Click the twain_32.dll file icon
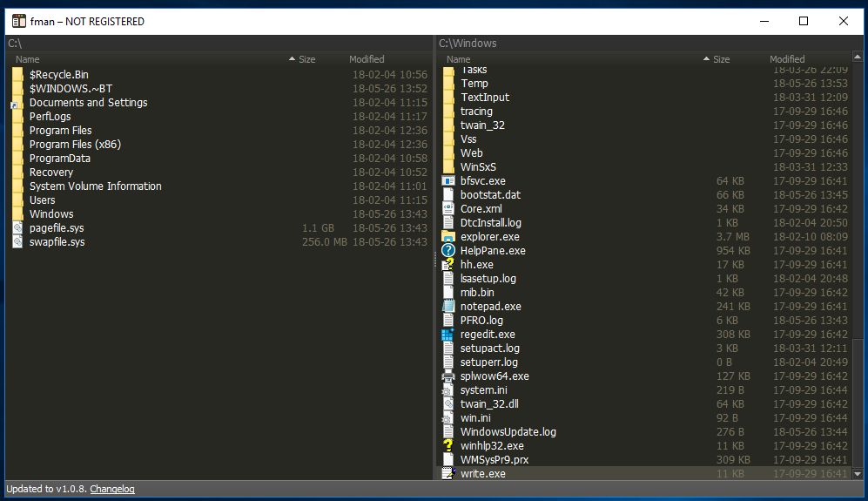 point(448,404)
